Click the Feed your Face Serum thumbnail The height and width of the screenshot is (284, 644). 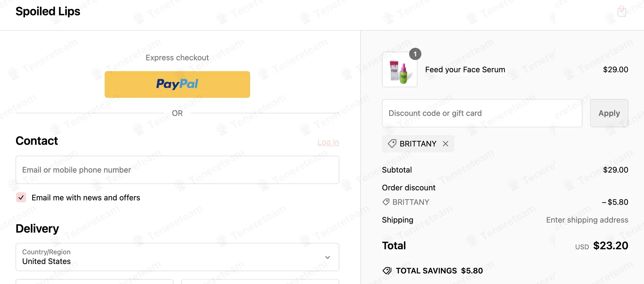click(399, 70)
